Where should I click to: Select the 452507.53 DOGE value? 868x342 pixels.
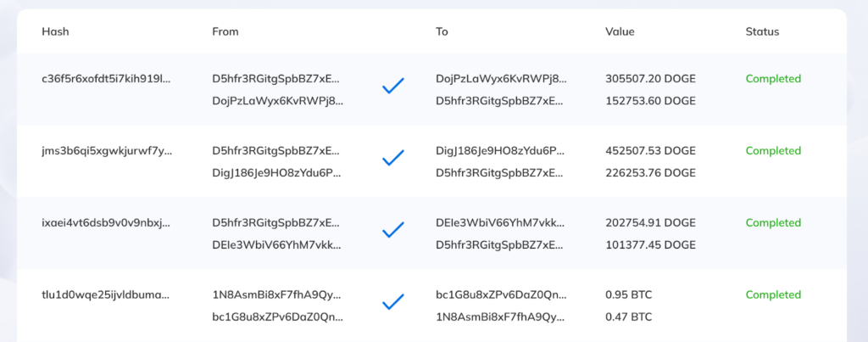(650, 151)
